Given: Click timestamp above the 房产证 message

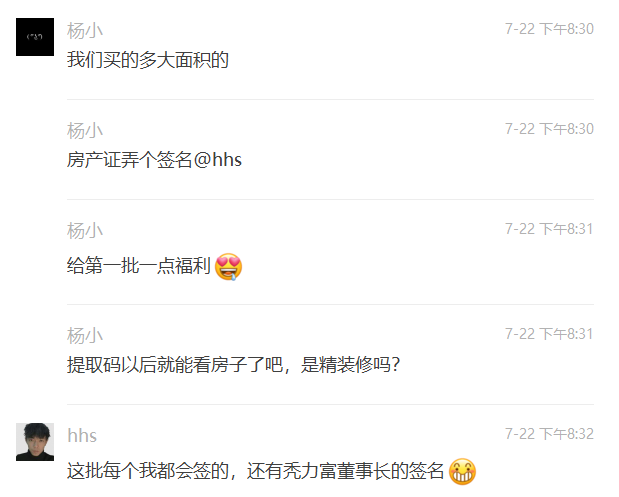Looking at the screenshot, I should click(x=549, y=129).
